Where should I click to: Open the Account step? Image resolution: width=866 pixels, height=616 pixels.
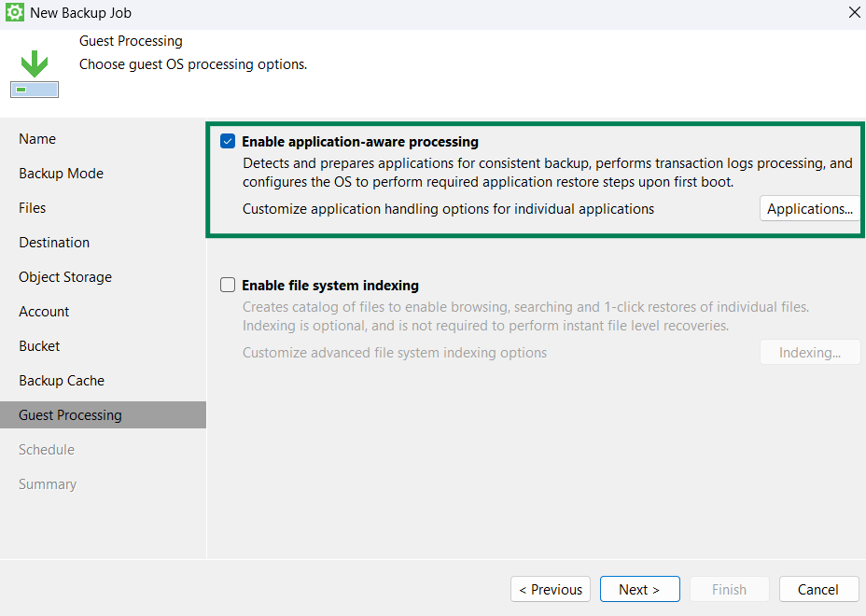(x=44, y=312)
